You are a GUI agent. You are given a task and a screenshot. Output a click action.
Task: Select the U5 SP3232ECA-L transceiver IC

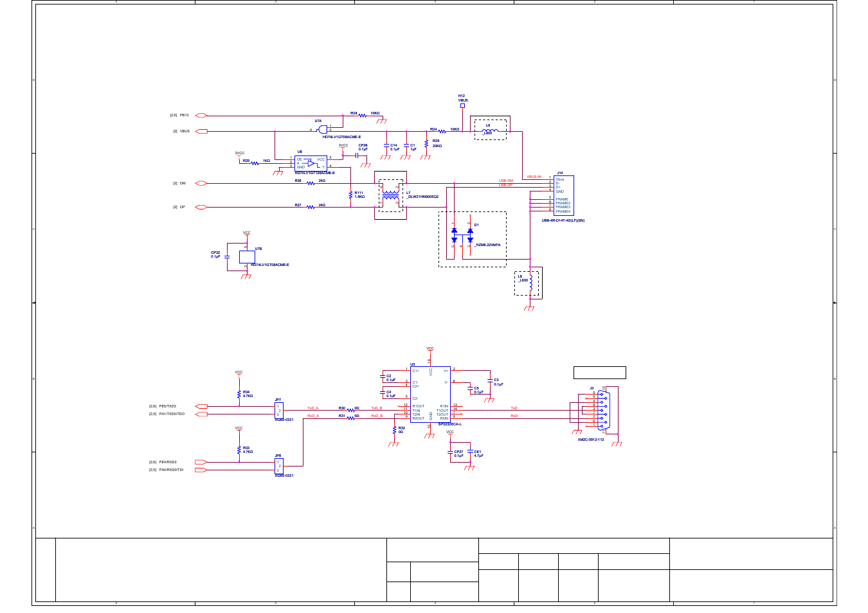click(430, 394)
